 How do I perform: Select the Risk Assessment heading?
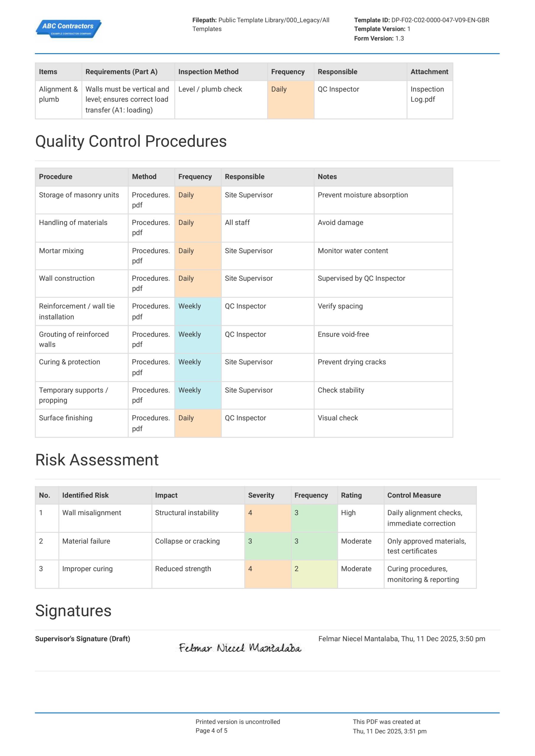pyautogui.click(x=97, y=460)
